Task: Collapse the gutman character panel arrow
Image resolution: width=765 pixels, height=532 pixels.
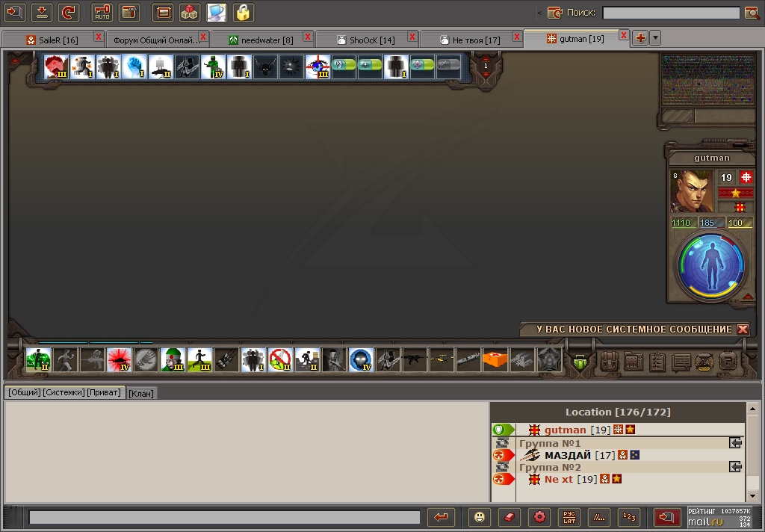Action: (x=747, y=297)
